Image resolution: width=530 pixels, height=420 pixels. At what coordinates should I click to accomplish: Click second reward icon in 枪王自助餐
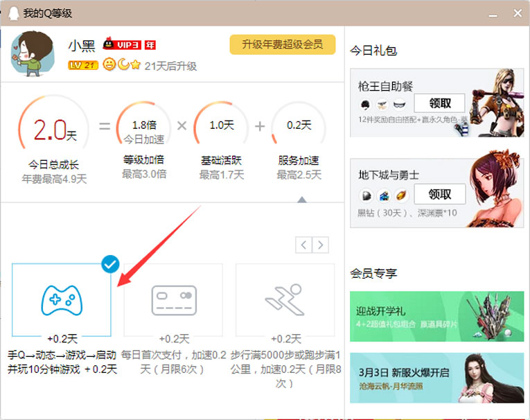click(x=382, y=105)
